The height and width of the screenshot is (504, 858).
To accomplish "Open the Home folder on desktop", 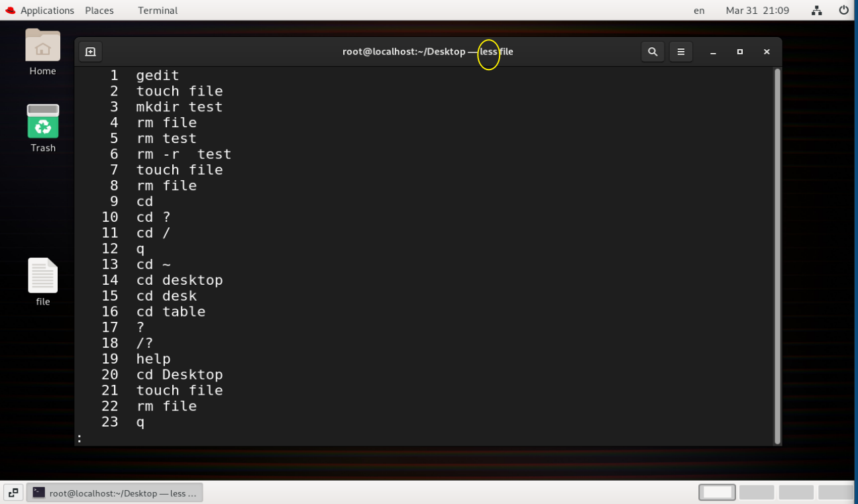I will click(x=43, y=52).
